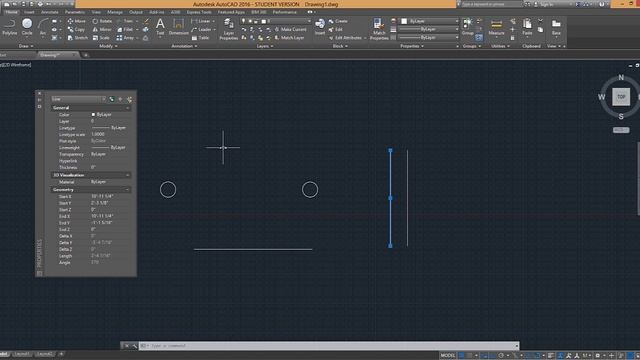Screen dimensions: 640x360
Task: Activate the Array command
Action: coord(125,38)
